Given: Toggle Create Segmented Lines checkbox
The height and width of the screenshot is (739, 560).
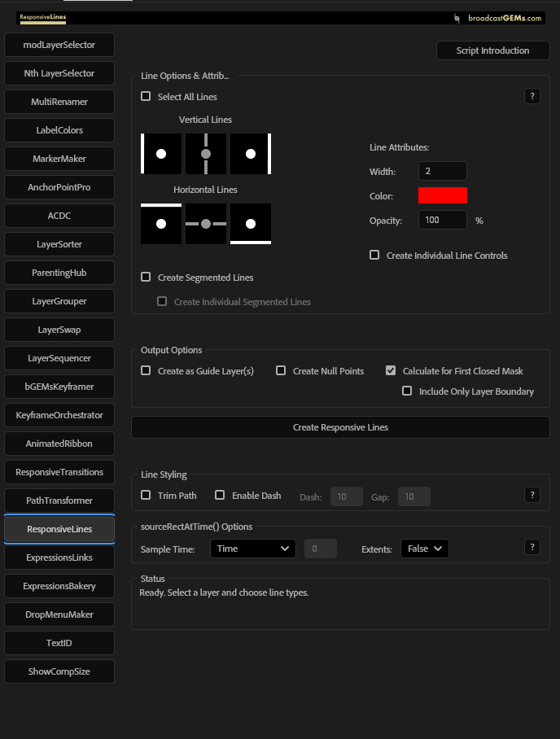Looking at the screenshot, I should click(147, 277).
